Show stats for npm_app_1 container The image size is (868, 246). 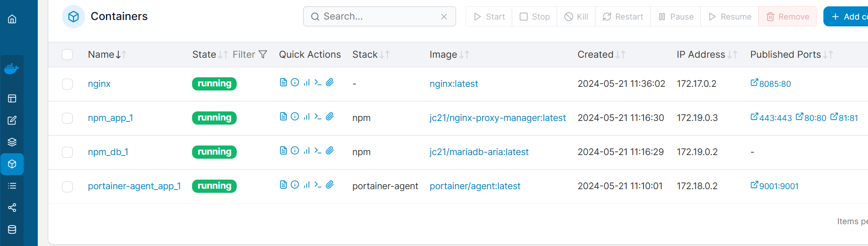tap(307, 116)
